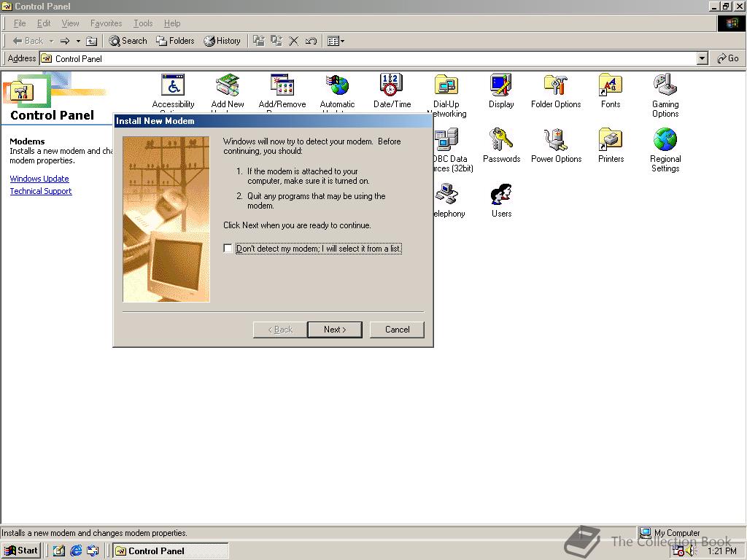This screenshot has height=560, width=747.
Task: Click the Undo toolbar icon
Action: pos(311,41)
